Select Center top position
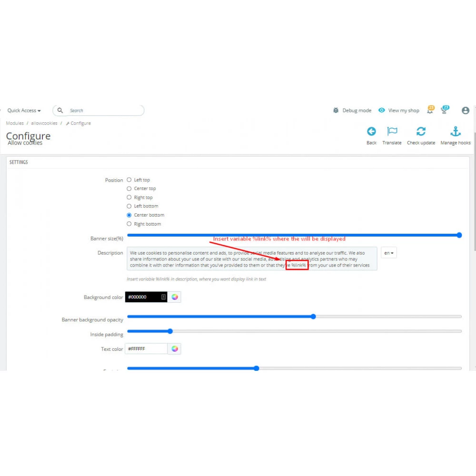The image size is (476, 476). 129,188
